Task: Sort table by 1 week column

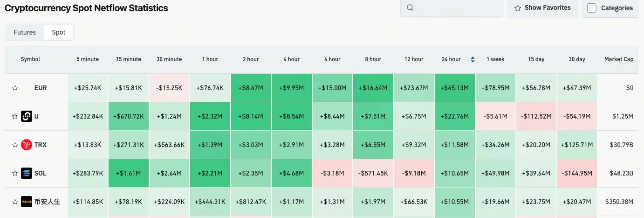Action: pyautogui.click(x=495, y=59)
